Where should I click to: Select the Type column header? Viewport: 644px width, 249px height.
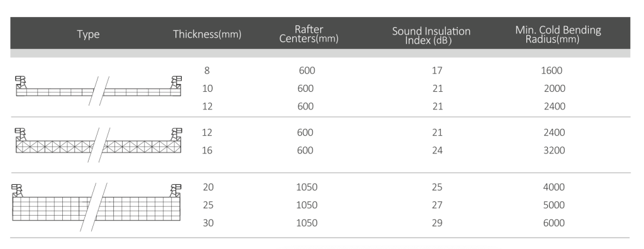point(88,34)
